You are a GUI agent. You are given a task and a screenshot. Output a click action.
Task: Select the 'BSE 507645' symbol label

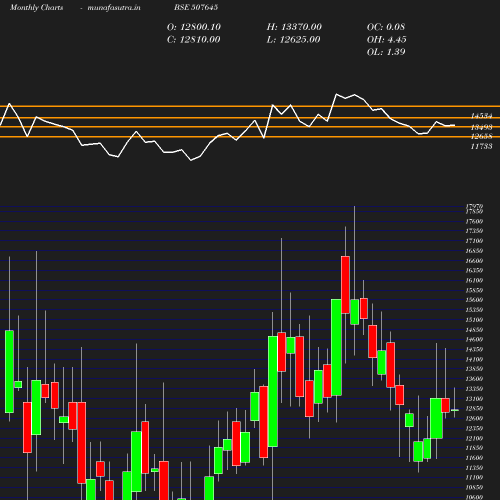[196, 7]
